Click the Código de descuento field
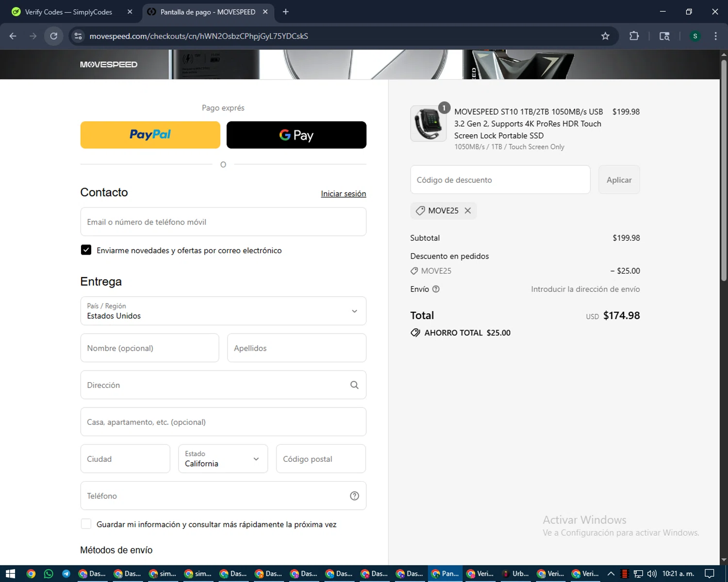728x582 pixels. (500, 180)
